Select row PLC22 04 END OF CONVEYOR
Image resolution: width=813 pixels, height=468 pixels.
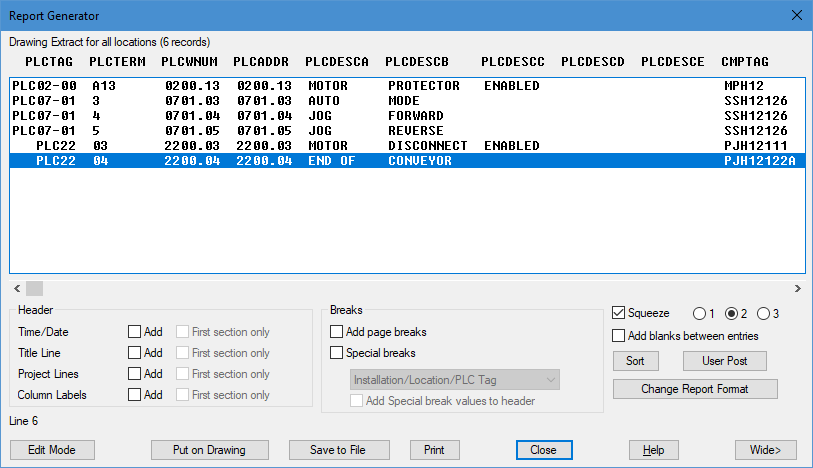click(x=407, y=161)
